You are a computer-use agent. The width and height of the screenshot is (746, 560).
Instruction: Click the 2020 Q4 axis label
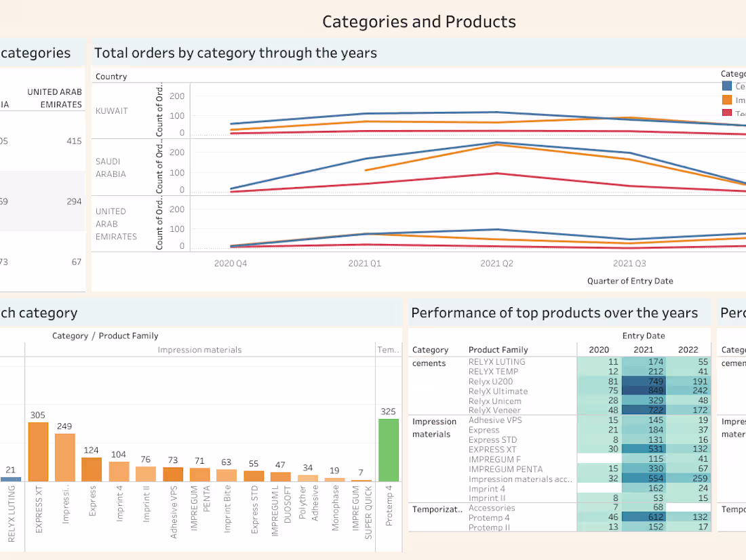tap(231, 263)
